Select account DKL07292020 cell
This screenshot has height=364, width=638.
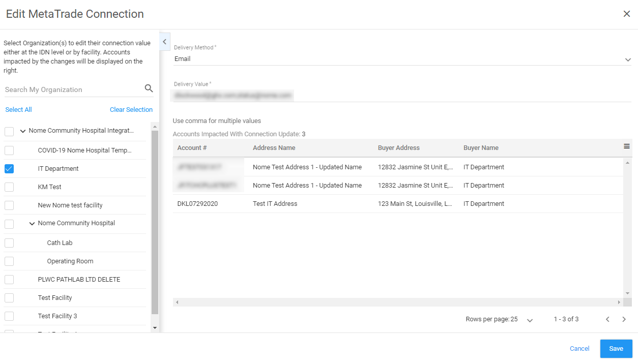pos(198,204)
